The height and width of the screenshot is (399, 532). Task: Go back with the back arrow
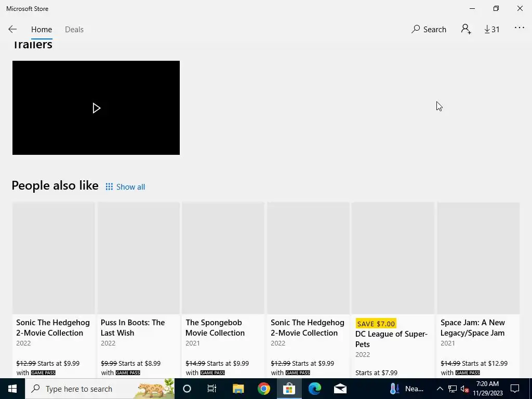[x=12, y=29]
